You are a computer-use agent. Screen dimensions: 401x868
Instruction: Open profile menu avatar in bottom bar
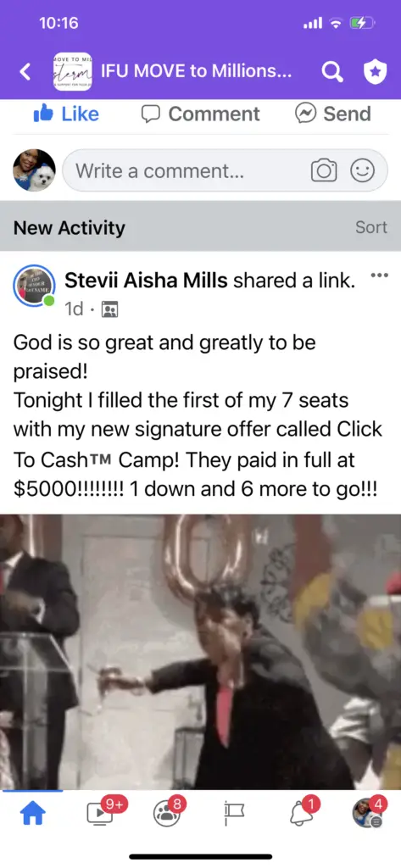pos(368,813)
